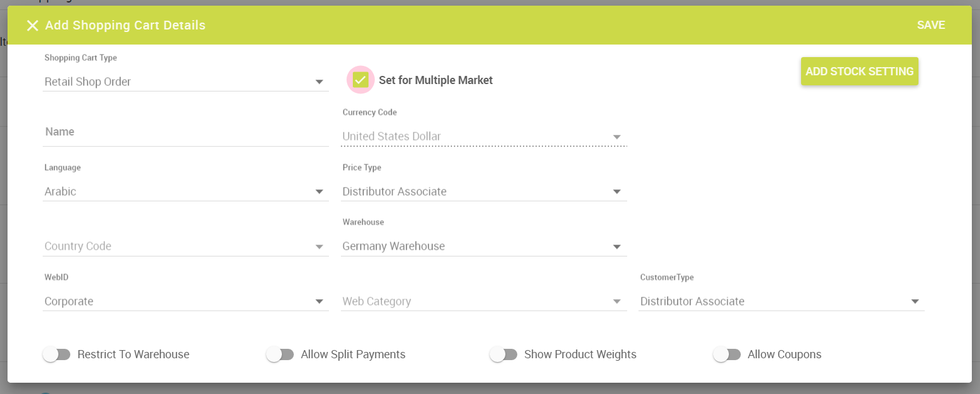Open the Shopping Cart Type dropdown arrow
Image resolution: width=980 pixels, height=394 pixels.
[x=319, y=82]
